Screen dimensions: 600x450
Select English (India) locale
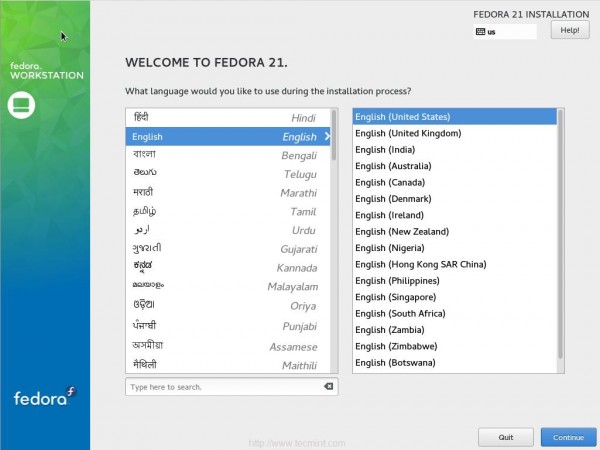coord(455,150)
